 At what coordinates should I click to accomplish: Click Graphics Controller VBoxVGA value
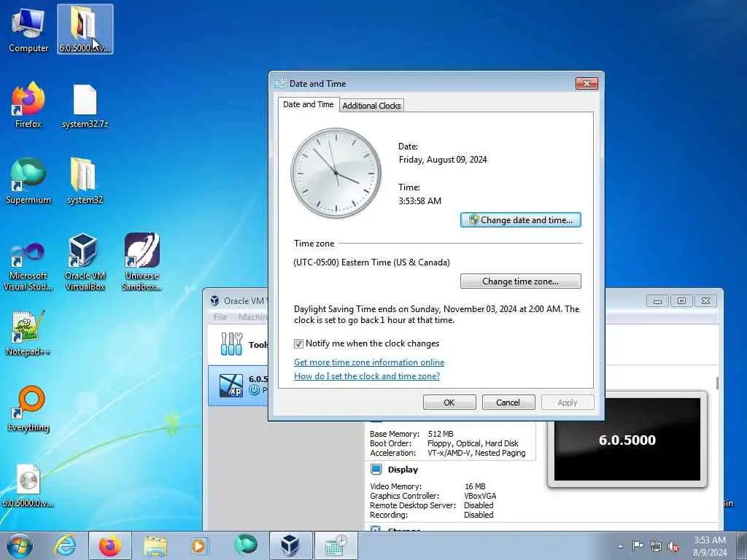coord(480,496)
